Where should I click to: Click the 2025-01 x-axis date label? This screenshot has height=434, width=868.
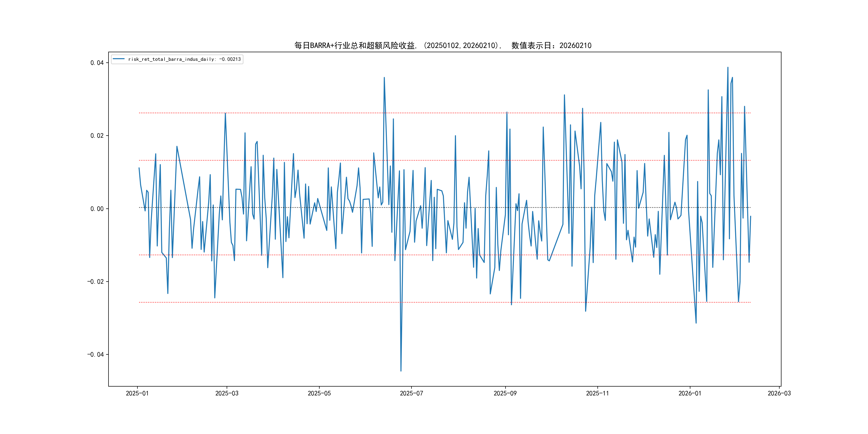click(137, 393)
